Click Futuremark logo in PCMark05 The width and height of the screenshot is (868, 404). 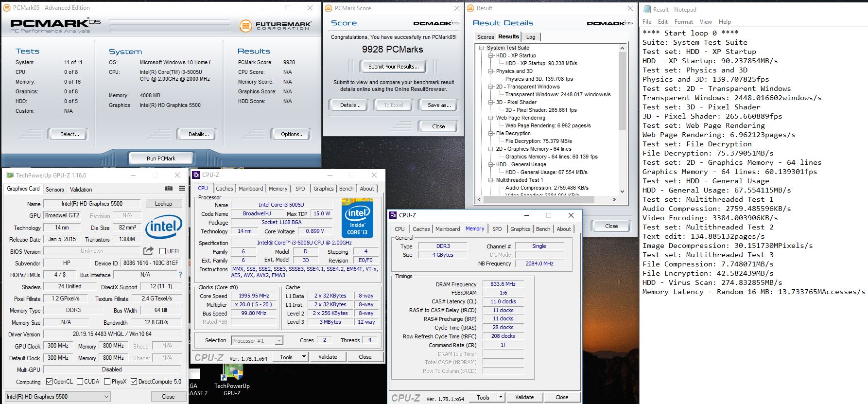point(275,26)
